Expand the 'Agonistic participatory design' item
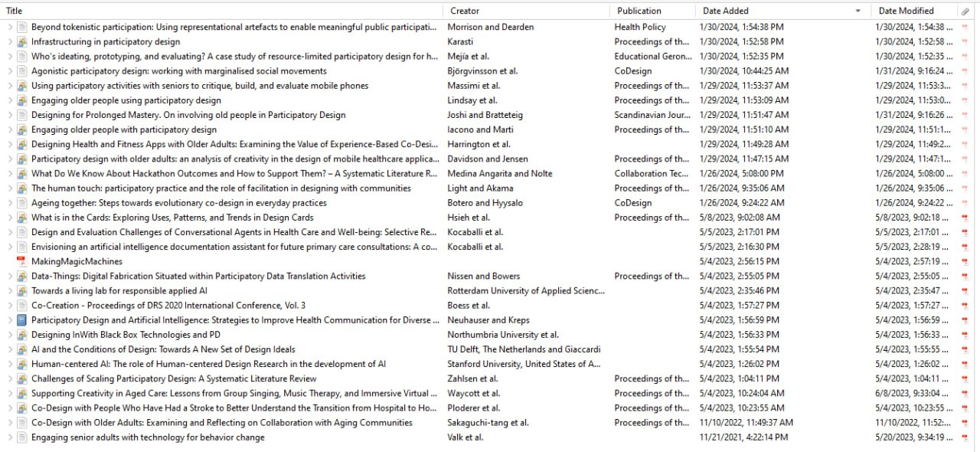980x452 pixels. tap(10, 71)
